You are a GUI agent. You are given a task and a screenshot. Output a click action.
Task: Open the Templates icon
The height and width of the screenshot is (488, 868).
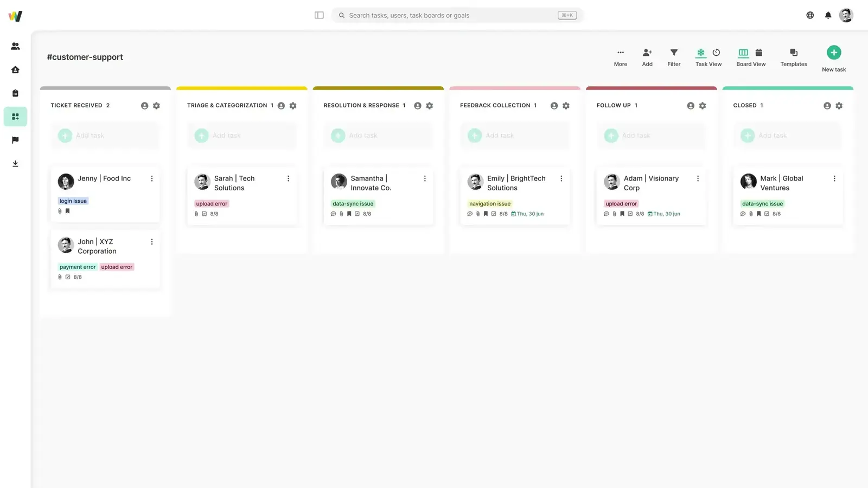tap(794, 53)
